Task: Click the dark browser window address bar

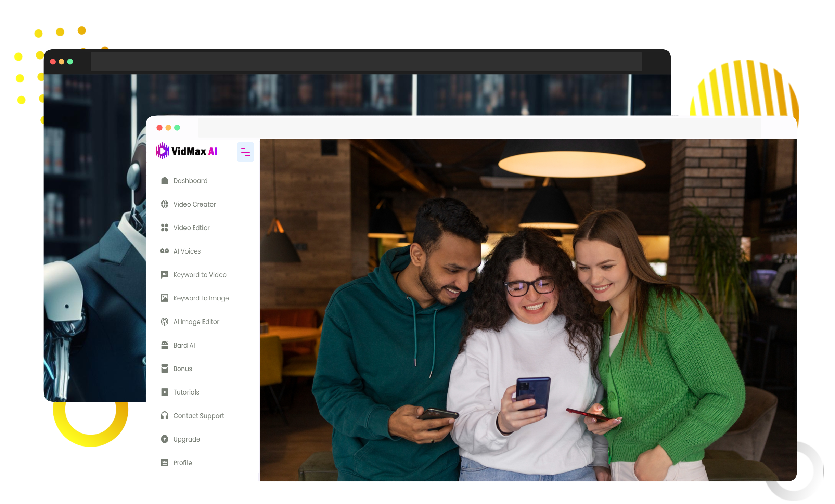Action: 366,62
